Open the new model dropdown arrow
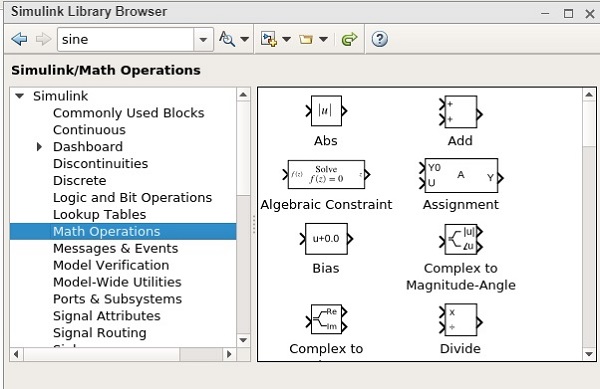The image size is (600, 389). coord(286,39)
